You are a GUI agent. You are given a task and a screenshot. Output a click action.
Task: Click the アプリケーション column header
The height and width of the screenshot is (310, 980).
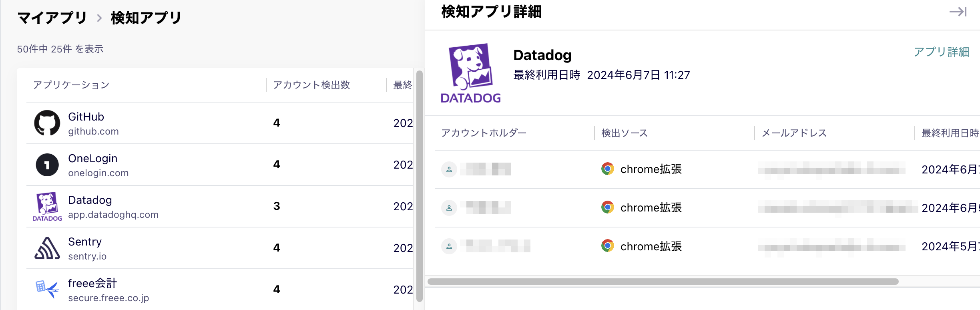[71, 85]
